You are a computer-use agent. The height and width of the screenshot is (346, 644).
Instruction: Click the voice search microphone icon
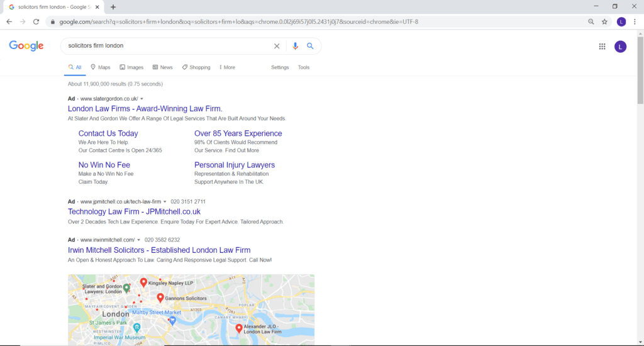coord(295,46)
